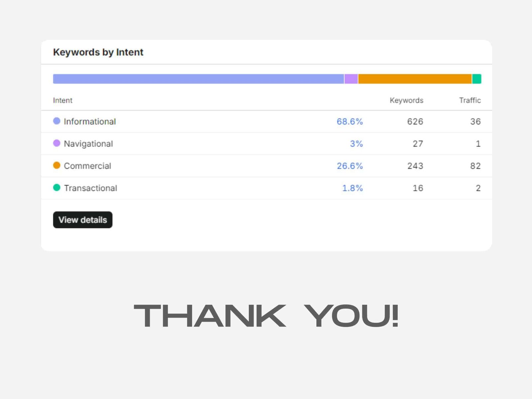
Task: Click the green Transactional dot icon
Action: click(57, 188)
